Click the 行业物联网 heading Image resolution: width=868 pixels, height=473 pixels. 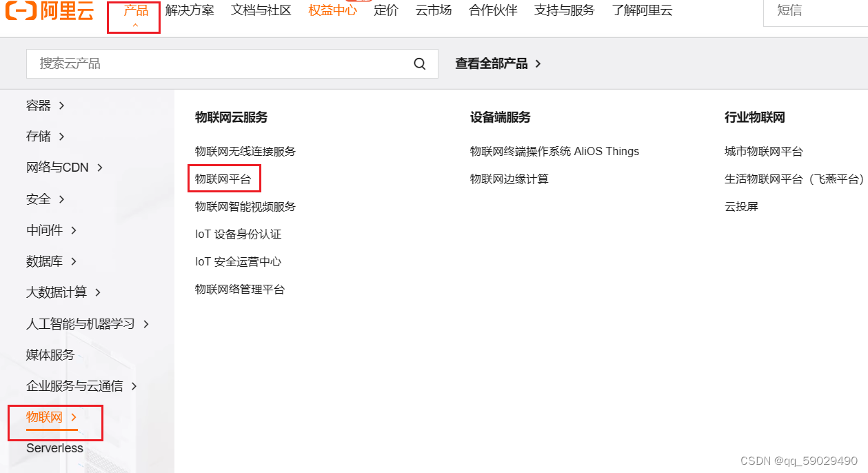click(x=755, y=117)
